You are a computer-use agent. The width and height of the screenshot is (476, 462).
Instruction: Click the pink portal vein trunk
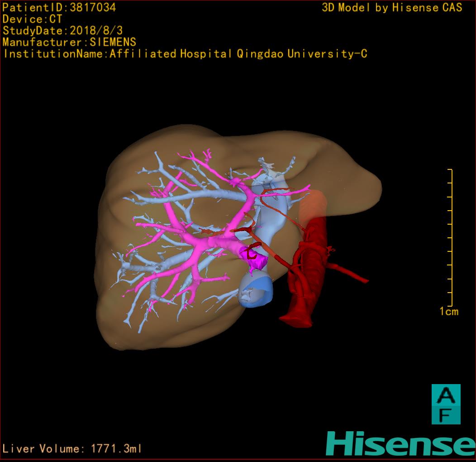(x=223, y=241)
